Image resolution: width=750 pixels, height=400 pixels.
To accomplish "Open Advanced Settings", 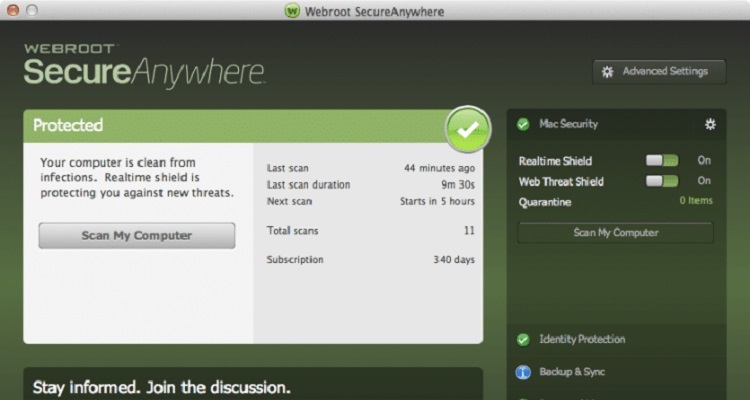I will 659,72.
